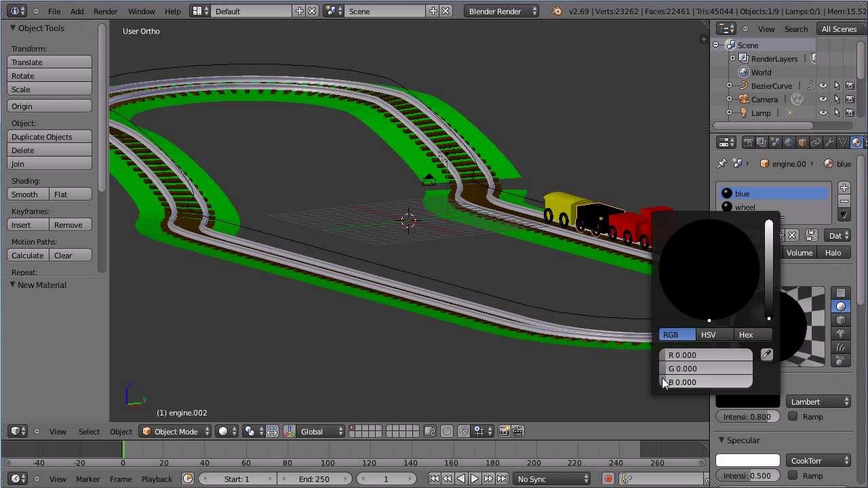The image size is (868, 488).
Task: Click the color picker brightness value slider
Action: coord(769,270)
